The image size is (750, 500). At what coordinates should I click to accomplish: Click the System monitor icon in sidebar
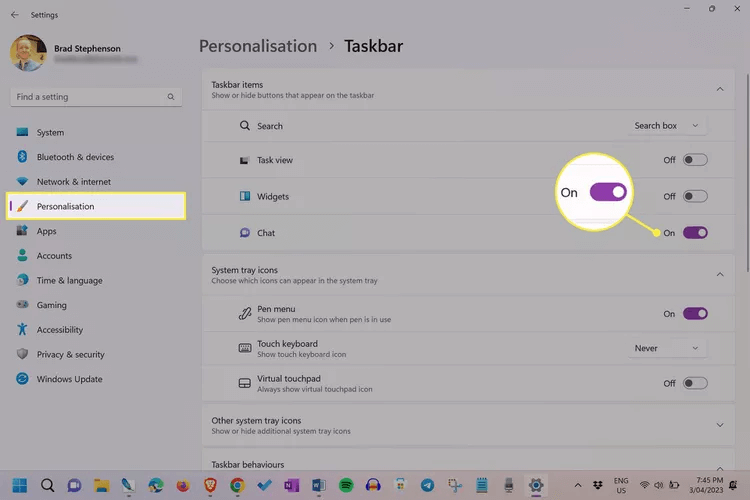(22, 132)
